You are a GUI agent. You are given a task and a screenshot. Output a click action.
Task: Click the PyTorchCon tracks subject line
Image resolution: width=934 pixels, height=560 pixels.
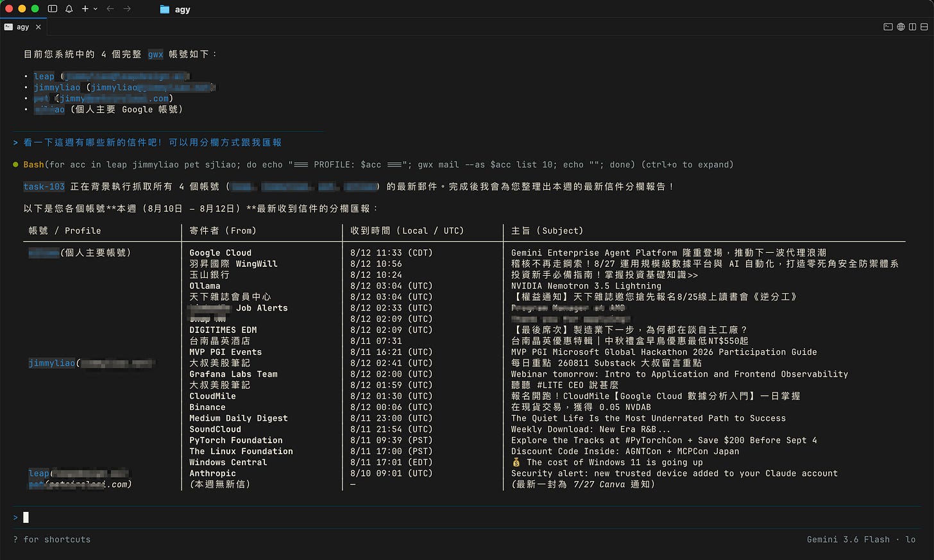[x=664, y=440]
